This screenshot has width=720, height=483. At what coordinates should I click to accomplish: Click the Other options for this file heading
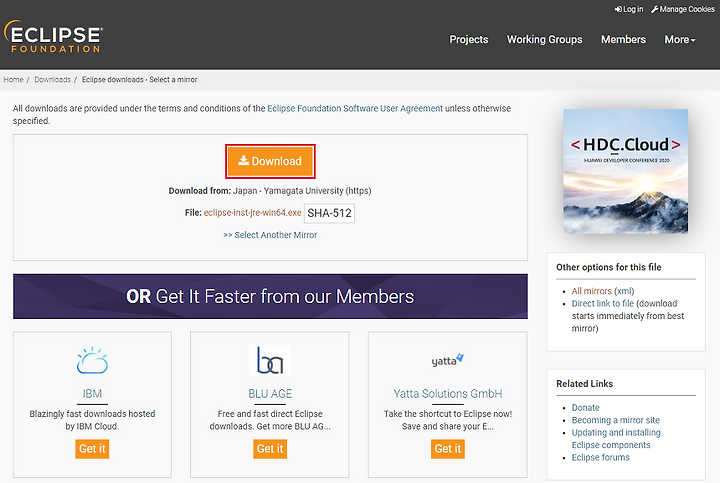coord(608,267)
